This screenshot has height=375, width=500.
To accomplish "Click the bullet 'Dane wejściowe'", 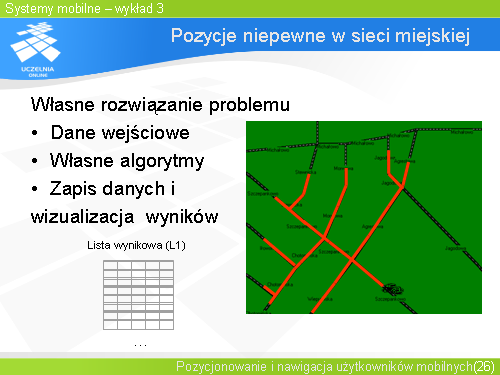I will pyautogui.click(x=120, y=133).
